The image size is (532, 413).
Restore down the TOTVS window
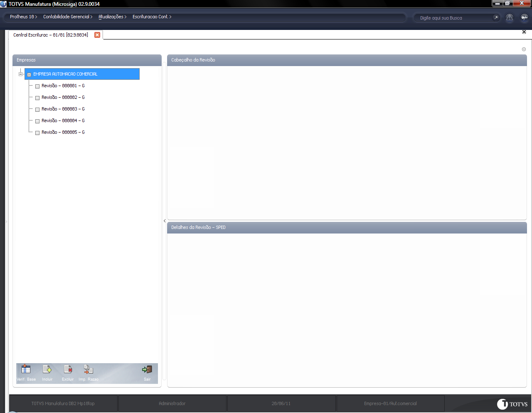pos(507,3)
